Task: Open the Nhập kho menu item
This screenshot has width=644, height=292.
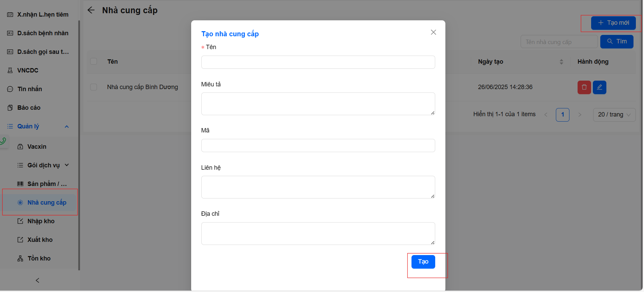Action: (x=41, y=221)
